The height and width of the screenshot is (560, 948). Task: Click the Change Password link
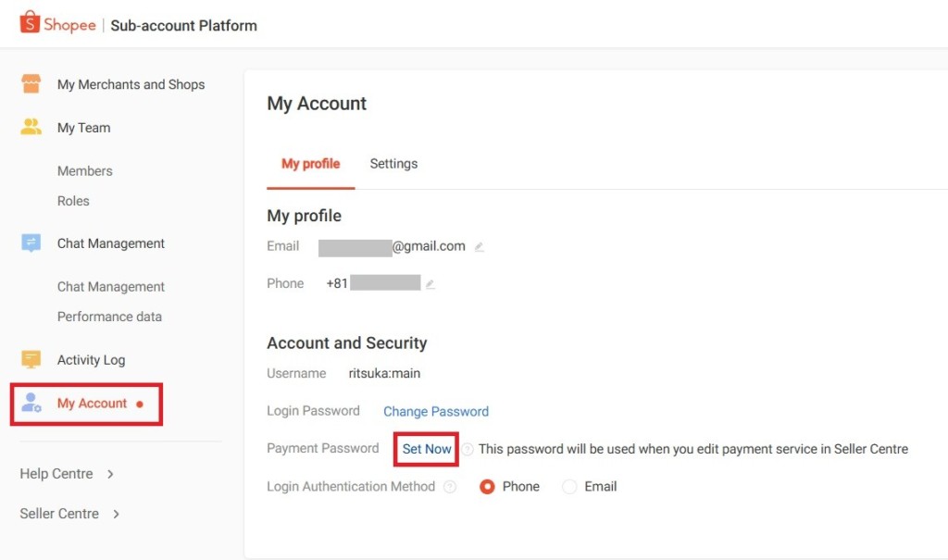point(436,412)
